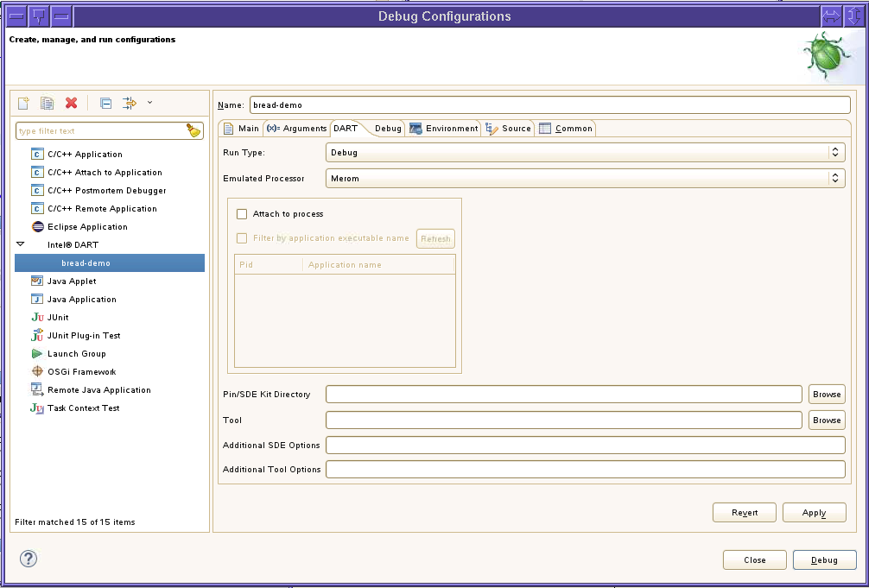The image size is (869, 588).
Task: Open the filter options dropdown arrow
Action: [150, 103]
